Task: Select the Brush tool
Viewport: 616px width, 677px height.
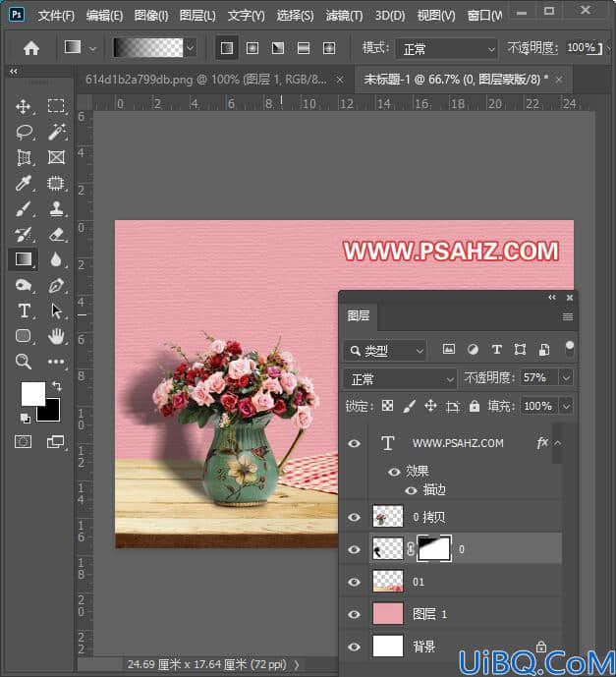Action: coord(24,209)
